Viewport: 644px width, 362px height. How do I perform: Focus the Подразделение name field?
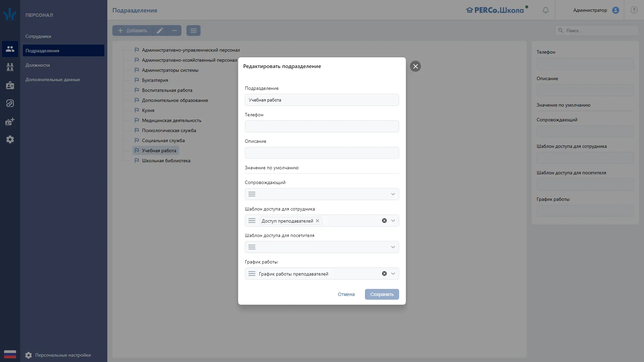point(322,100)
